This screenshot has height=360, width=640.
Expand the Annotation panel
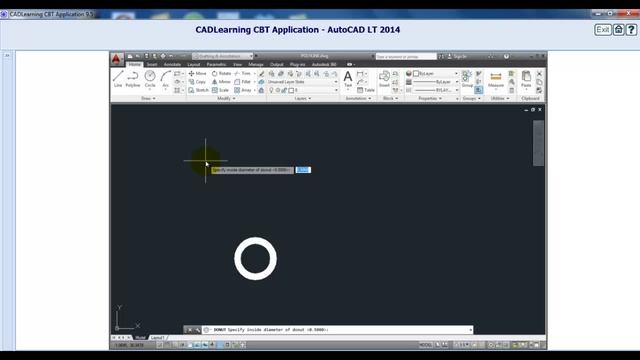click(358, 98)
